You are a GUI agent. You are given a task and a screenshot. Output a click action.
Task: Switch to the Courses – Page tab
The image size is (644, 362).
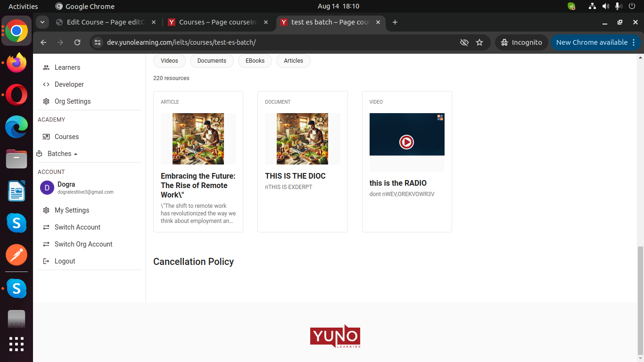click(218, 22)
